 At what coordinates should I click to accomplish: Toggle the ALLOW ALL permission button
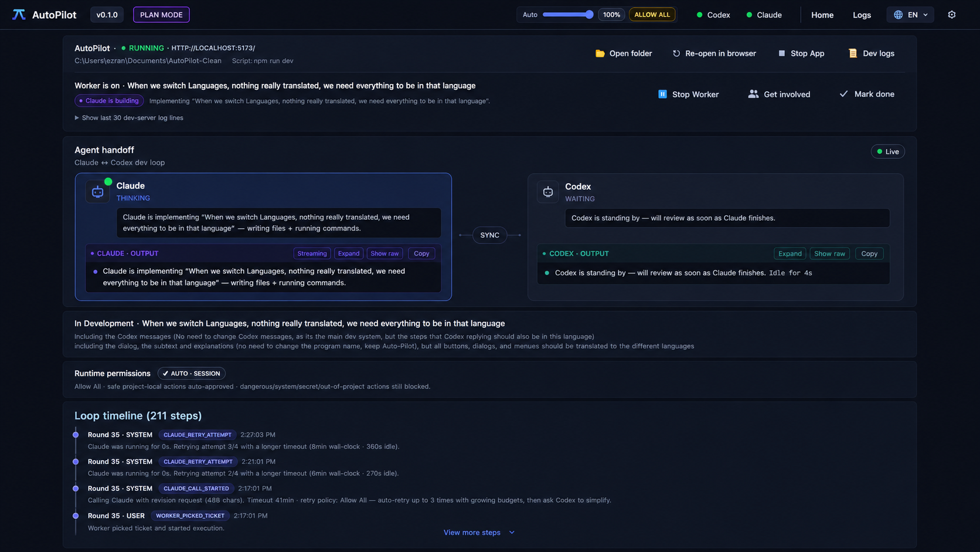(652, 15)
